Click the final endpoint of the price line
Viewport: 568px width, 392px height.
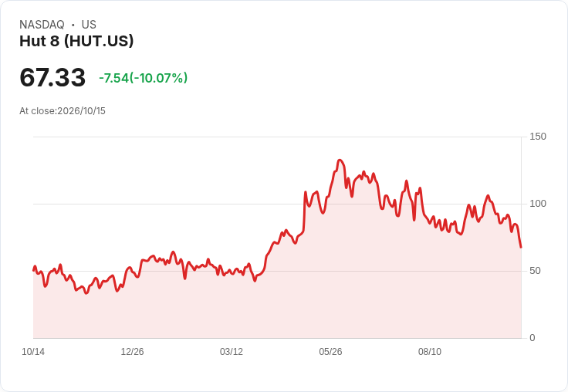[521, 248]
